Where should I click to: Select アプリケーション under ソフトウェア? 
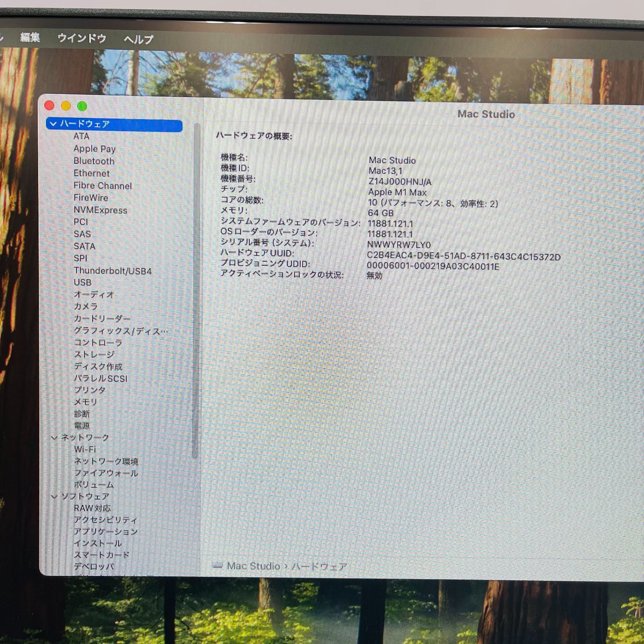(105, 532)
